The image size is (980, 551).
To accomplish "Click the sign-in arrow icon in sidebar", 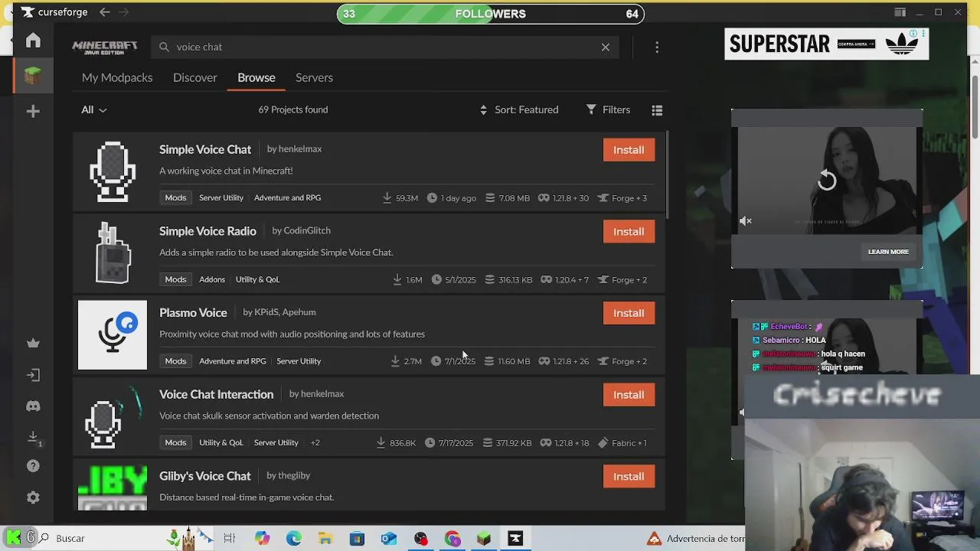I will (33, 375).
